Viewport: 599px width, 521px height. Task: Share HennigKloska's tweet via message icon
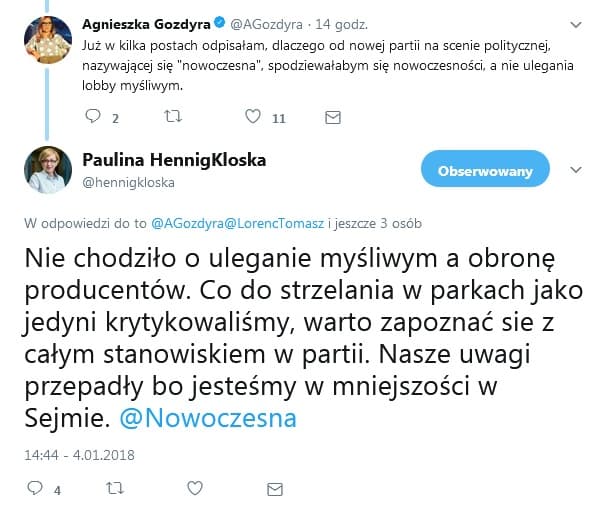click(x=275, y=489)
